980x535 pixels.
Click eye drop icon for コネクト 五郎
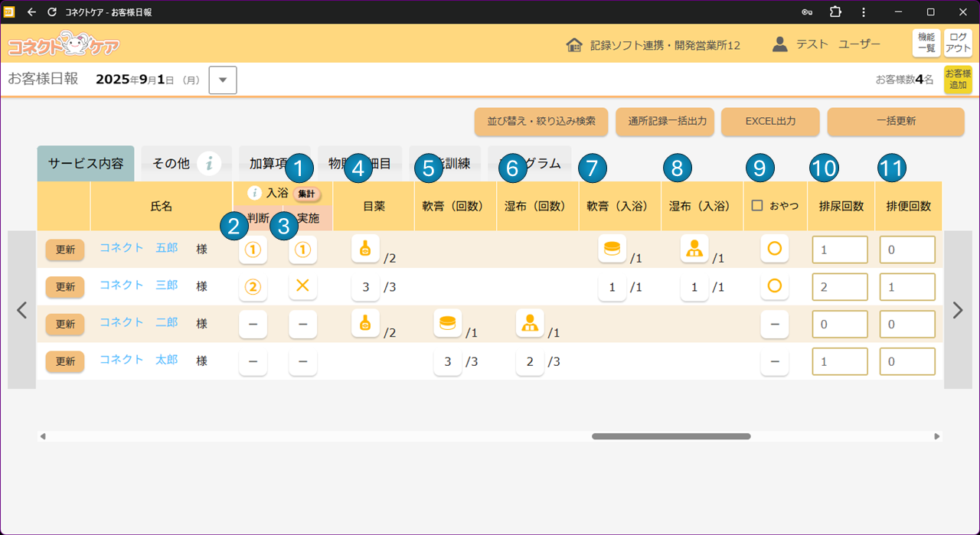pyautogui.click(x=365, y=249)
